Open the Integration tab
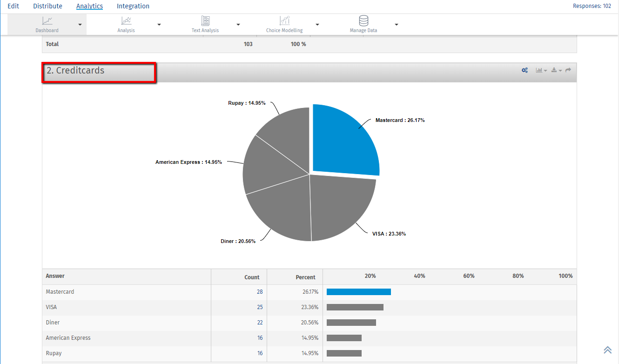The height and width of the screenshot is (364, 619). coord(133,6)
